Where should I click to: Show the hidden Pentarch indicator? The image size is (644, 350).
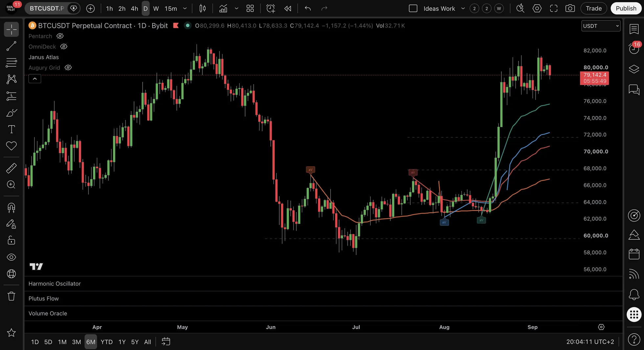(60, 36)
